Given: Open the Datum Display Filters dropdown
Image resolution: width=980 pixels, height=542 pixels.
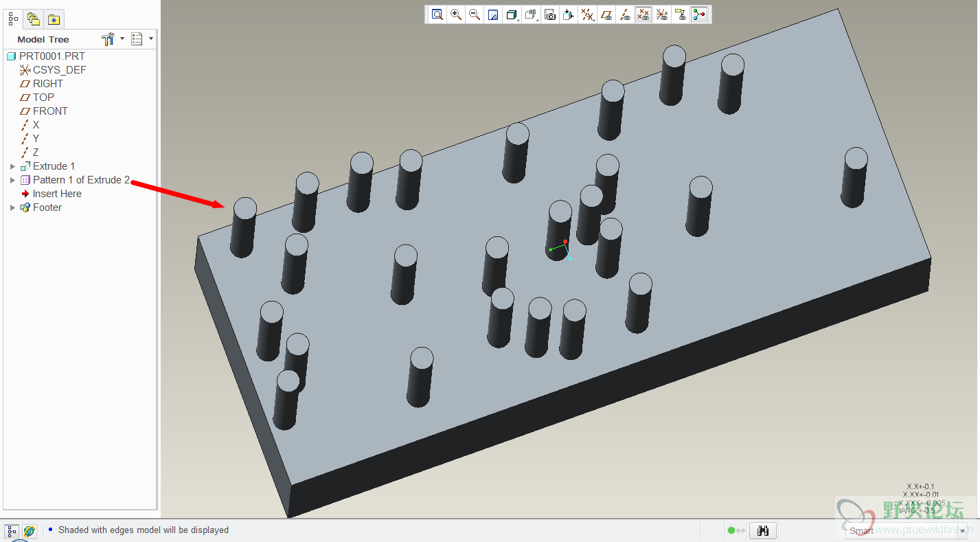Looking at the screenshot, I should (587, 14).
